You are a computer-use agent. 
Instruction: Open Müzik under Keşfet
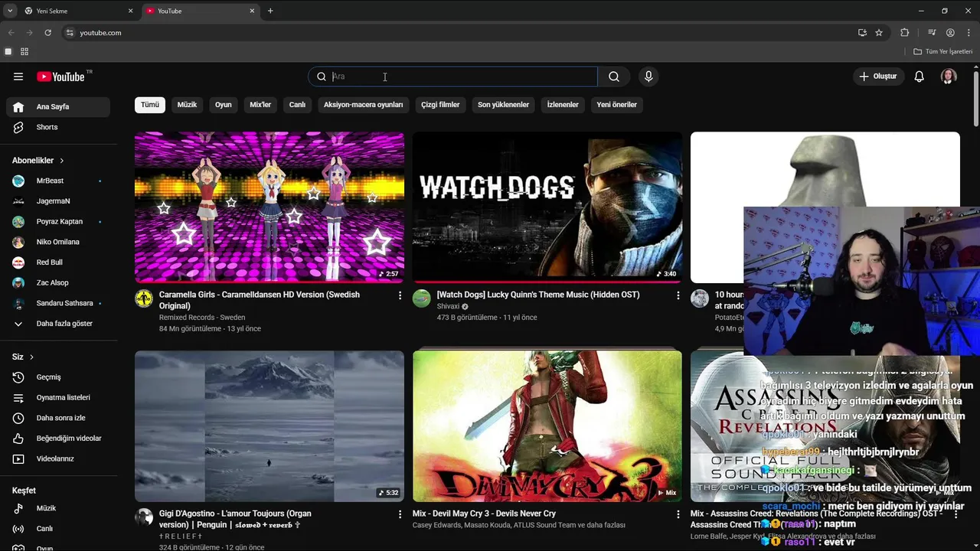[x=58, y=508]
